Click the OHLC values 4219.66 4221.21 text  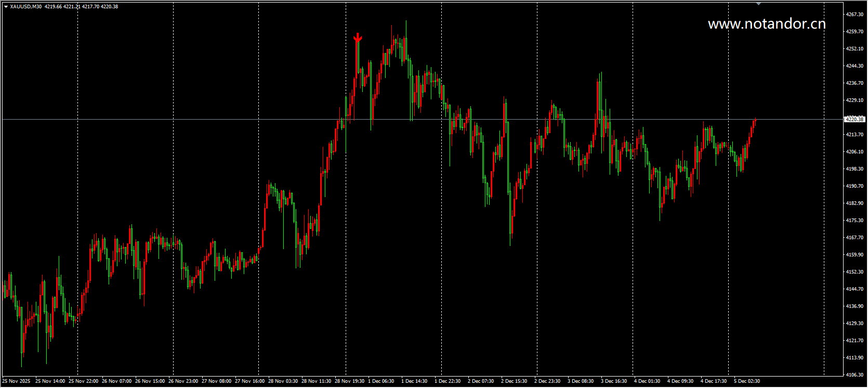coord(63,7)
